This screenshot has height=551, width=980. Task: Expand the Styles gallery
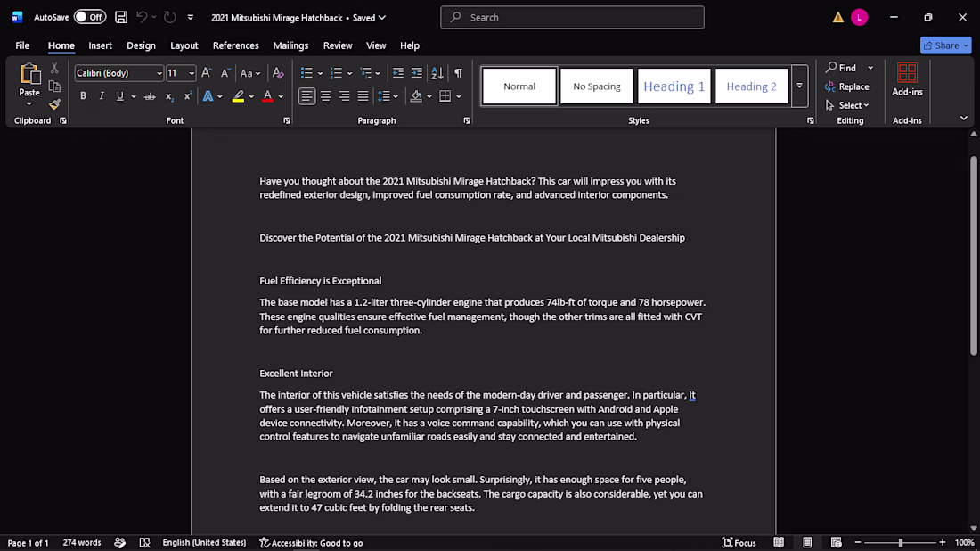[x=799, y=86]
